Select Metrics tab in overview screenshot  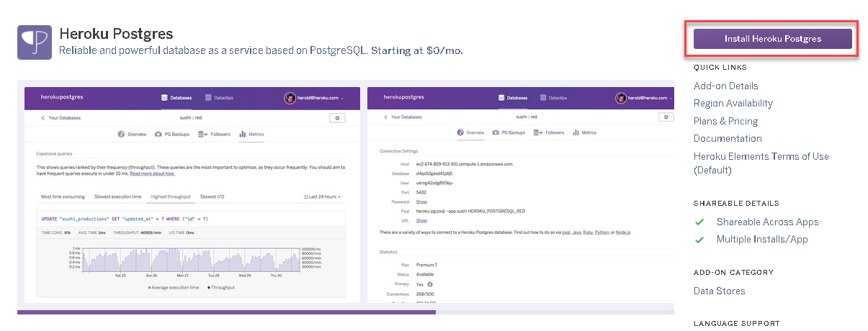(584, 132)
